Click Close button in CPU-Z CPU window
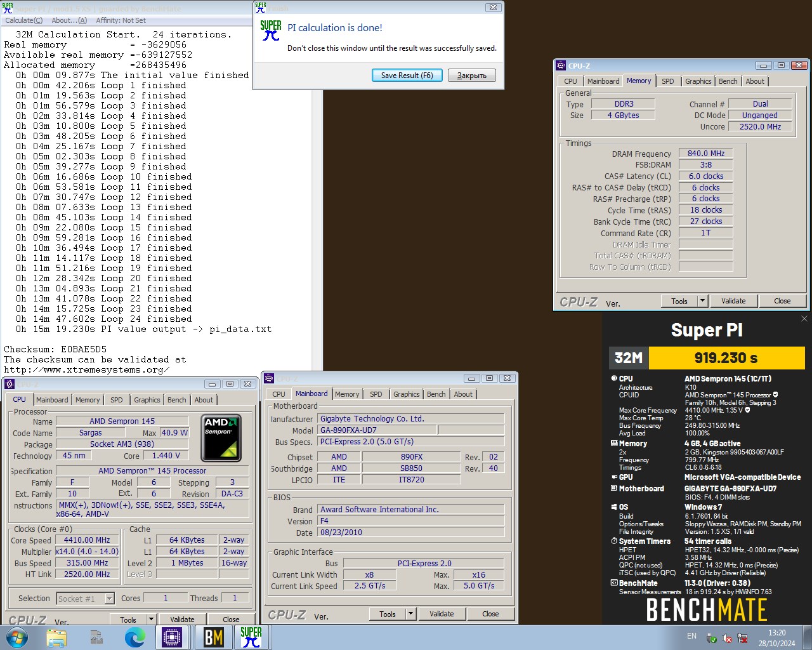The height and width of the screenshot is (650, 812). pos(231,620)
